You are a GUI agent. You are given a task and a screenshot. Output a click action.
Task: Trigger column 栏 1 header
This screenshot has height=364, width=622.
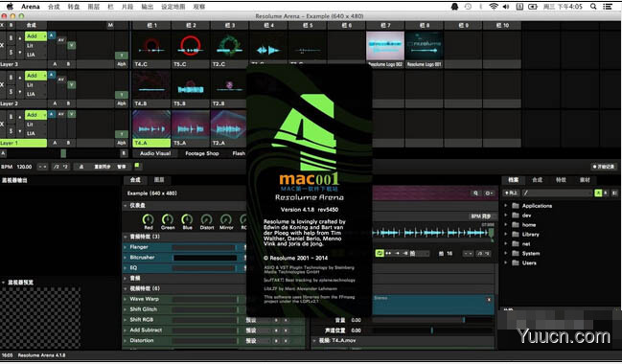[x=151, y=25]
